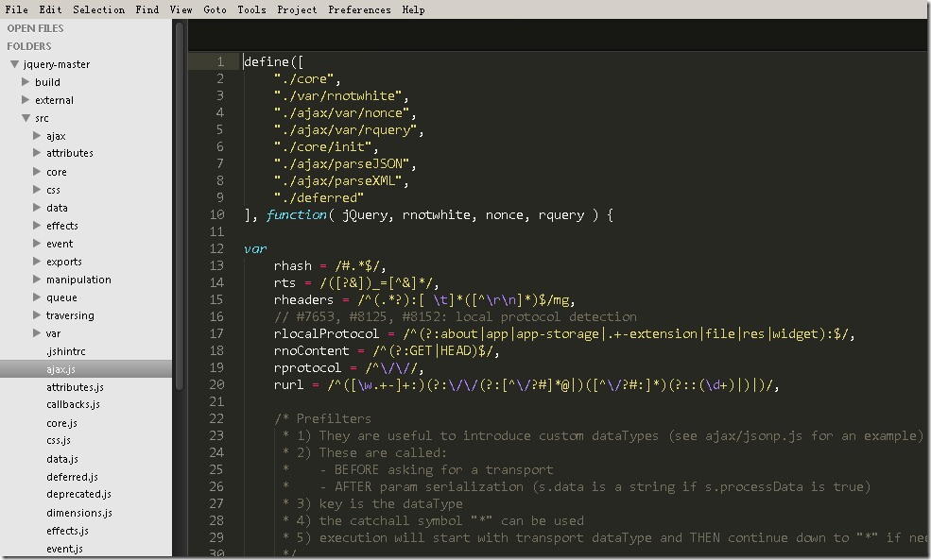
Task: Expand the manipulation folder arrow
Action: tap(37, 280)
